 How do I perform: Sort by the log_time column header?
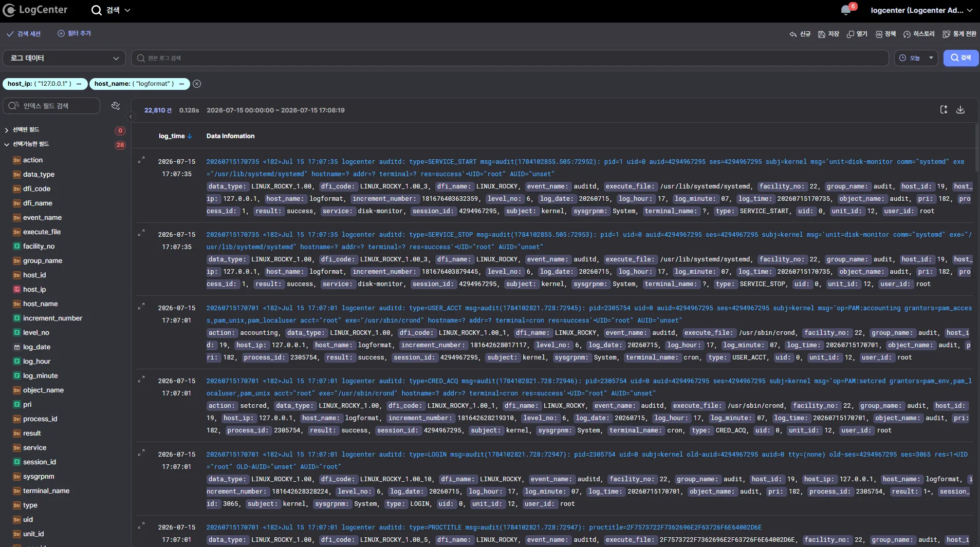(x=175, y=136)
